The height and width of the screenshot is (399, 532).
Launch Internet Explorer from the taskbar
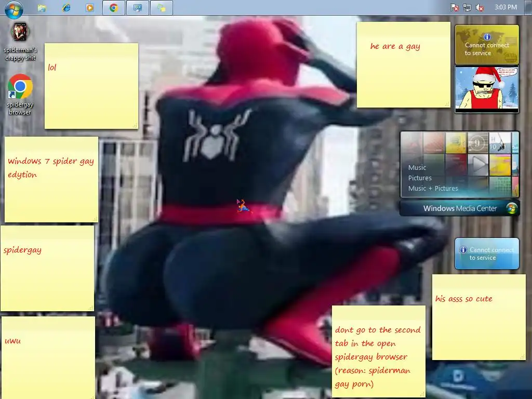[x=66, y=8]
